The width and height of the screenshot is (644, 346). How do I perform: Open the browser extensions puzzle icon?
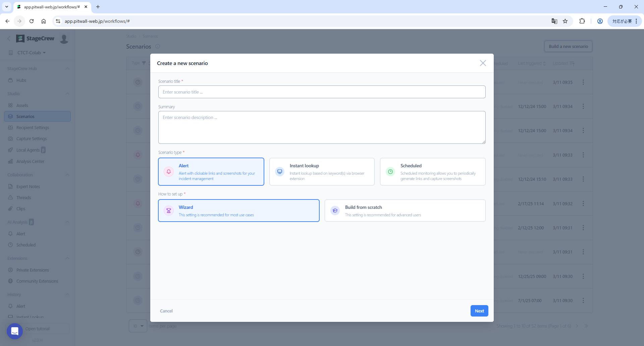click(x=582, y=21)
